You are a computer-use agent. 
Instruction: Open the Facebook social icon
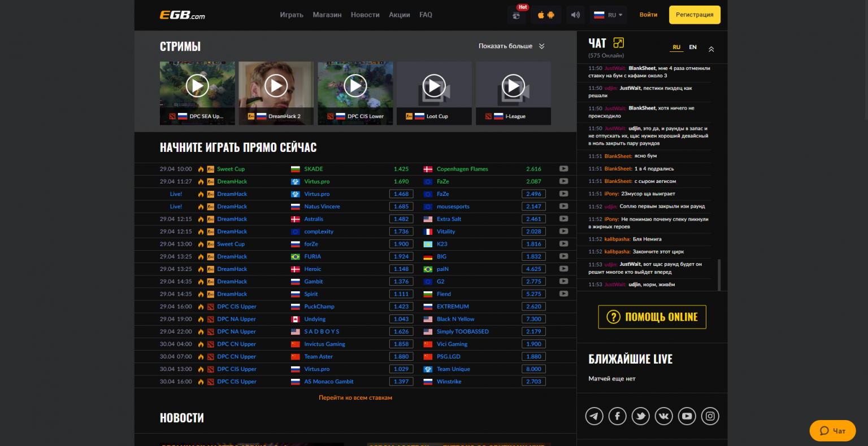click(617, 416)
